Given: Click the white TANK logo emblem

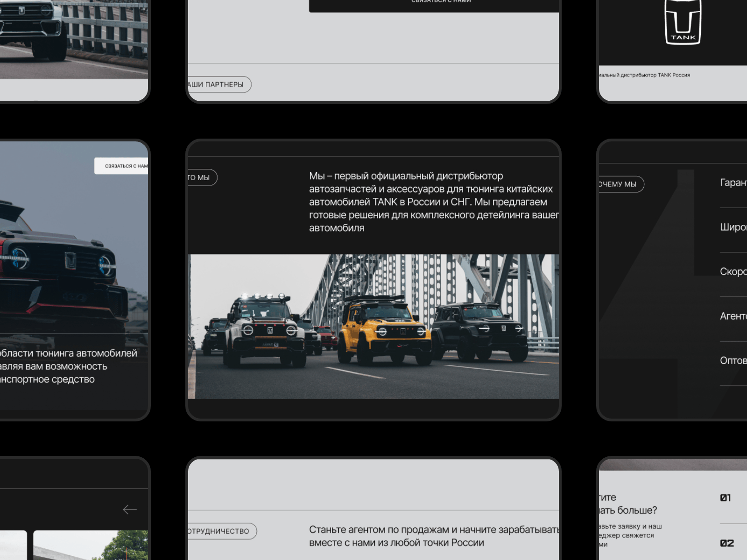Looking at the screenshot, I should 683,22.
